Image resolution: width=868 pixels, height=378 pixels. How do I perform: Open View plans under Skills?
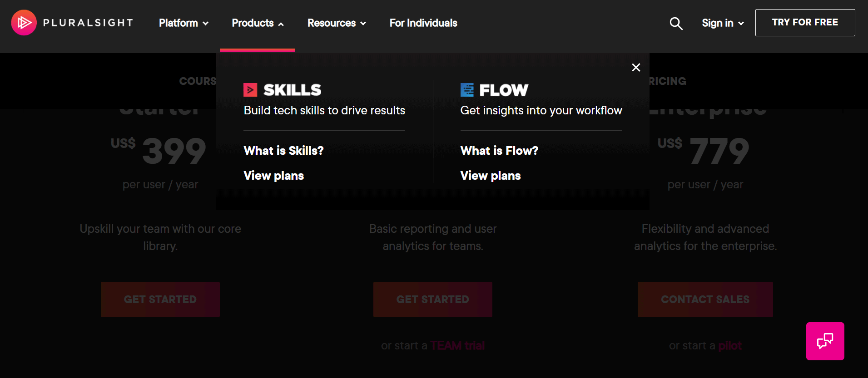(273, 176)
